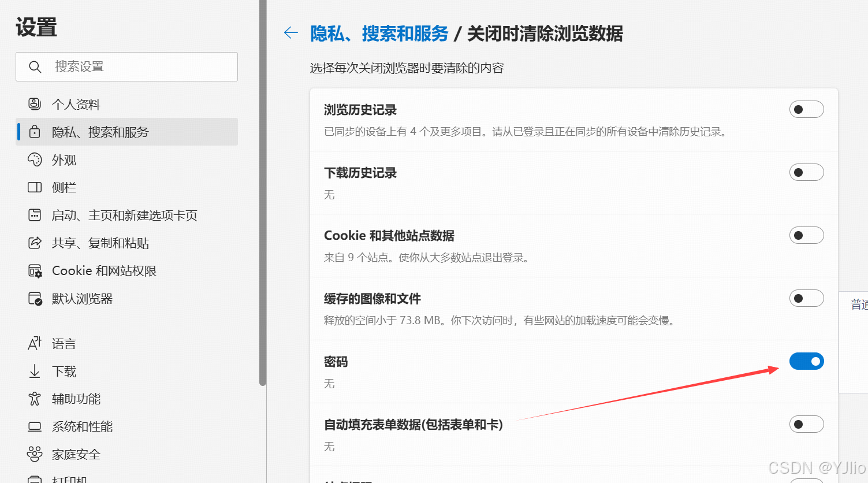Open 家庭安全 settings
The height and width of the screenshot is (483, 868).
click(126, 454)
